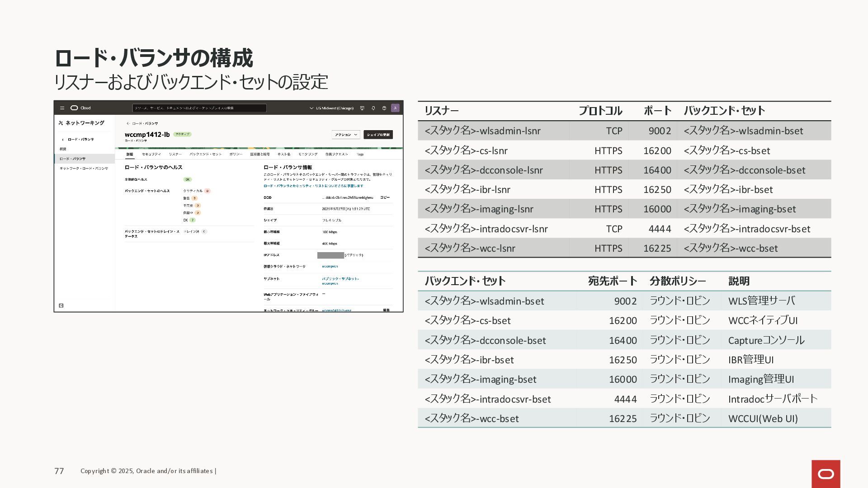Viewport: 868px width, 488px height.
Task: Switch to the バックエンド・セット tab
Action: 205,155
